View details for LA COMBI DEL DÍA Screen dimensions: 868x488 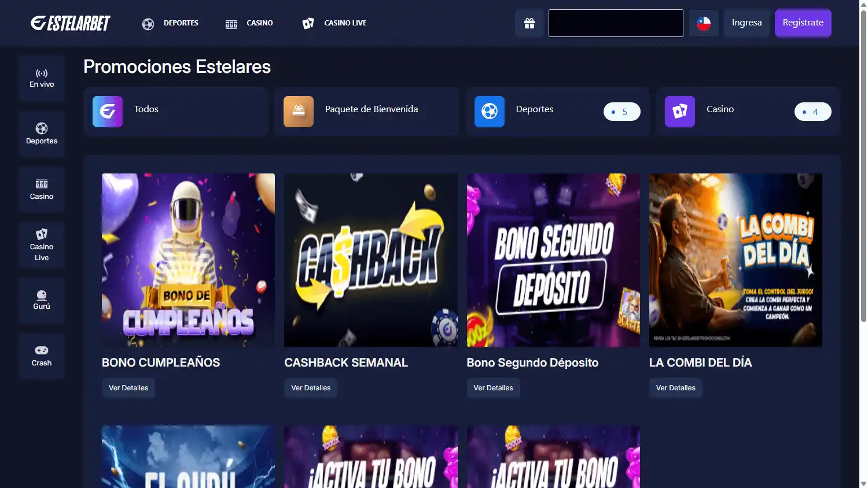pyautogui.click(x=676, y=388)
